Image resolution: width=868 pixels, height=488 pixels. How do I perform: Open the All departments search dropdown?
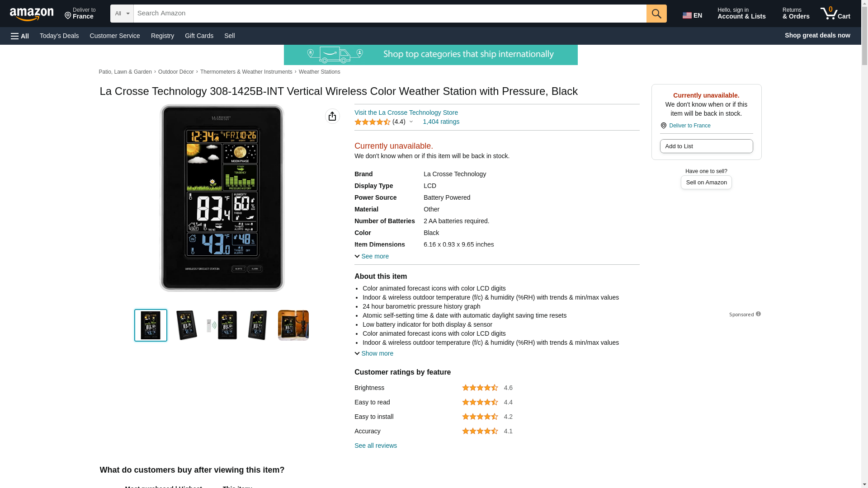[122, 14]
